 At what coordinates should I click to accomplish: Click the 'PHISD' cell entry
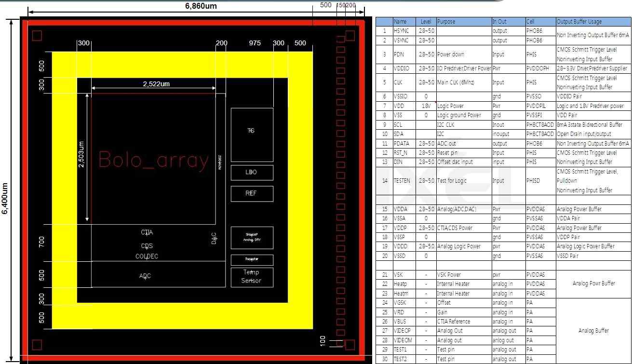(541, 181)
